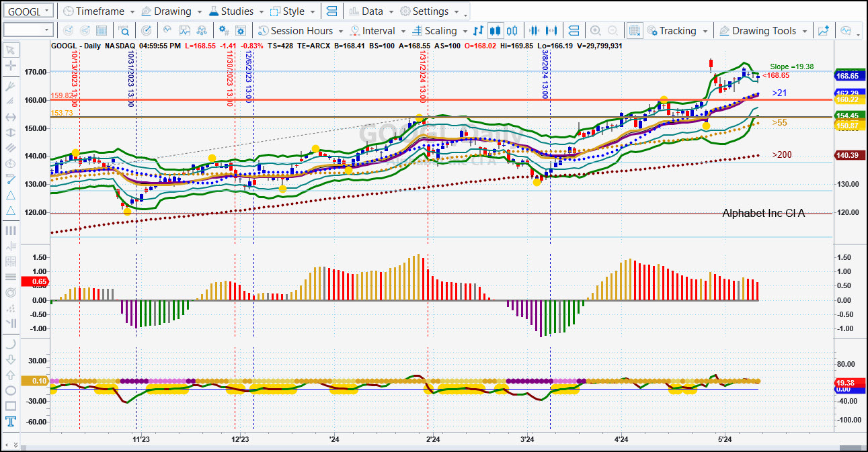Open the GOOGL symbol dropdown
868x452 pixels.
pyautogui.click(x=28, y=11)
